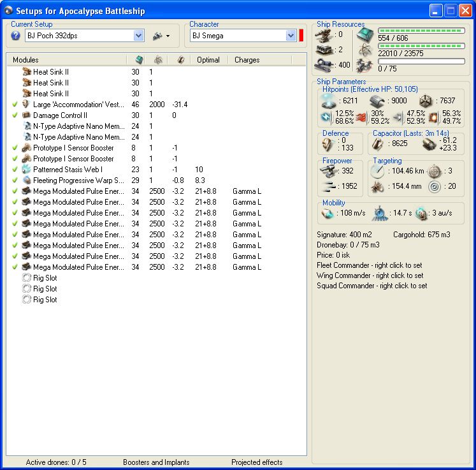Sort by the Charges column header

[260, 60]
